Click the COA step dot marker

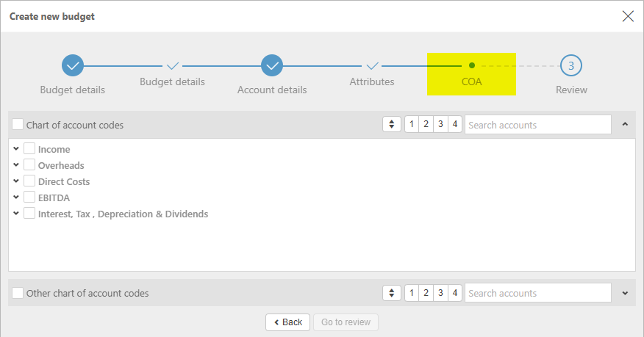(x=472, y=65)
